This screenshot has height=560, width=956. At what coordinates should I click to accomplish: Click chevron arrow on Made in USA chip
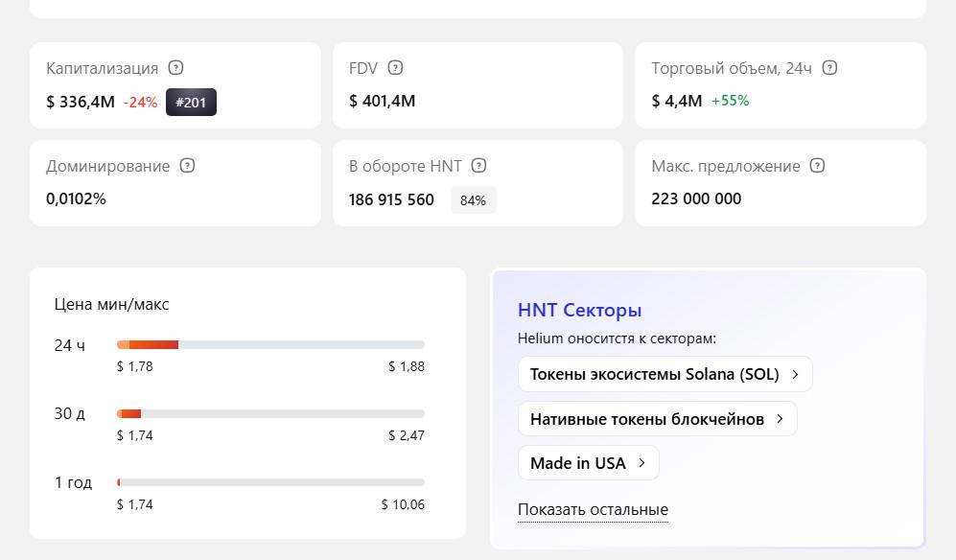click(641, 463)
